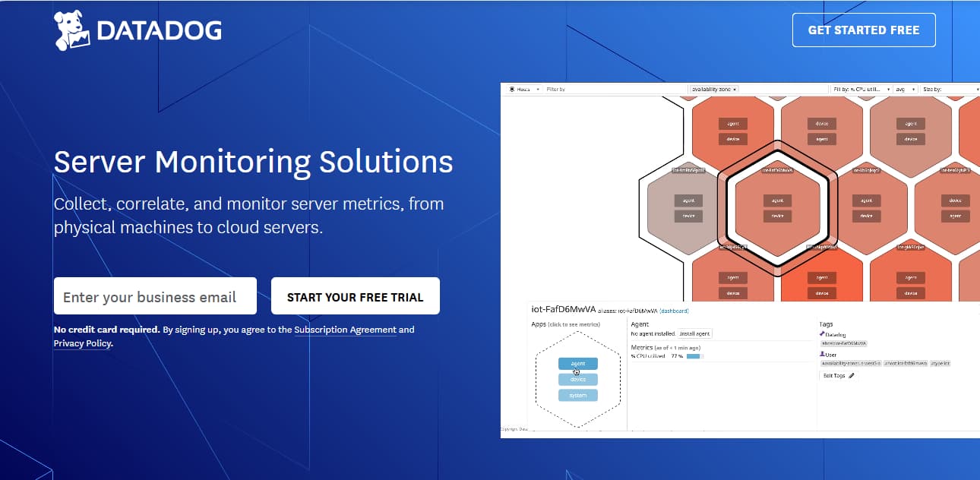The height and width of the screenshot is (480, 980).
Task: Click device label in the highlighted hexagon
Action: (777, 216)
